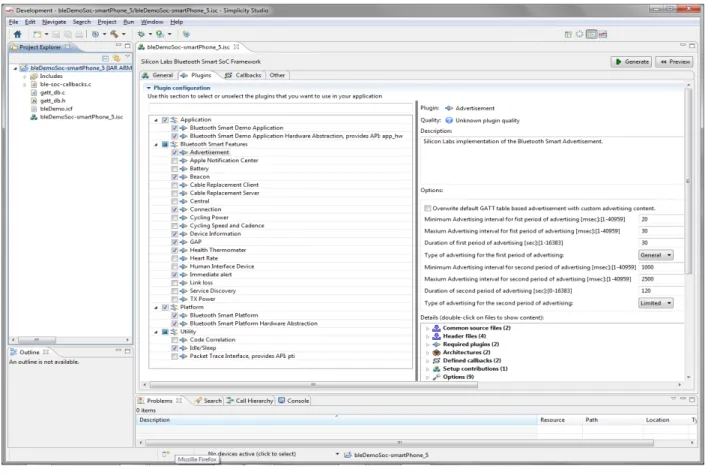Click the New file toolbar icon
705x475 pixels.
tap(37, 34)
